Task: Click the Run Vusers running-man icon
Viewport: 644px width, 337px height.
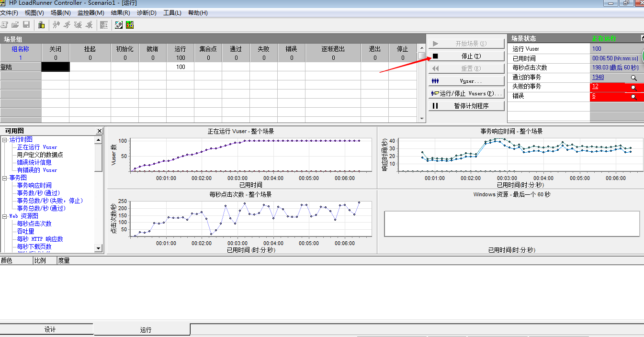Action: [67, 24]
